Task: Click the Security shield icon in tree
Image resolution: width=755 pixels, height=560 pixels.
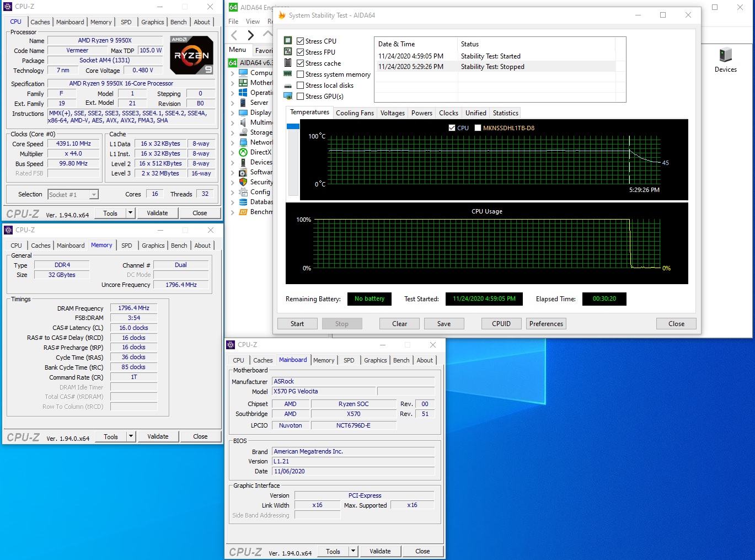Action: tap(243, 182)
